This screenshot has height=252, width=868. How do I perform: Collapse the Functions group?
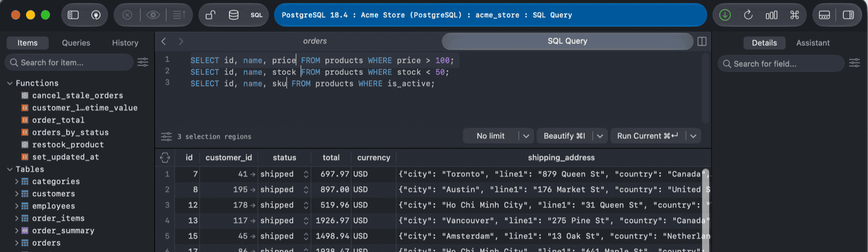click(x=10, y=83)
